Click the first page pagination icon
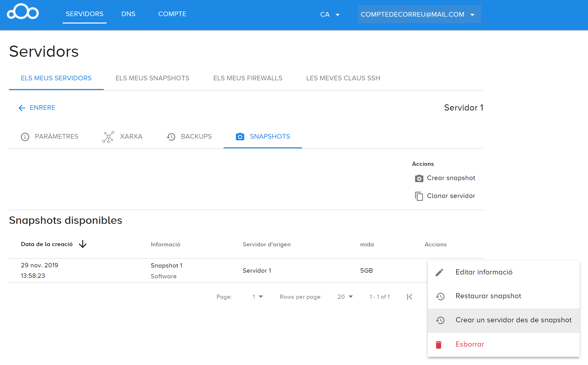 410,297
